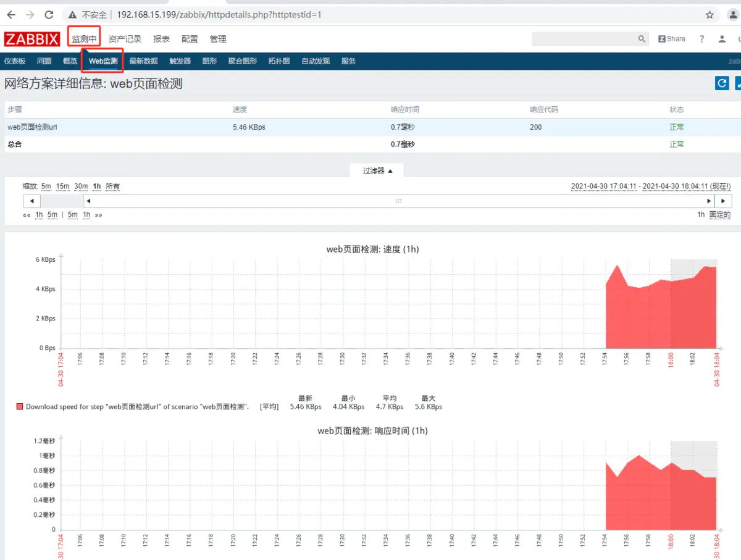The height and width of the screenshot is (560, 741).
Task: Go to 拓扑图 submenu
Action: coord(279,61)
